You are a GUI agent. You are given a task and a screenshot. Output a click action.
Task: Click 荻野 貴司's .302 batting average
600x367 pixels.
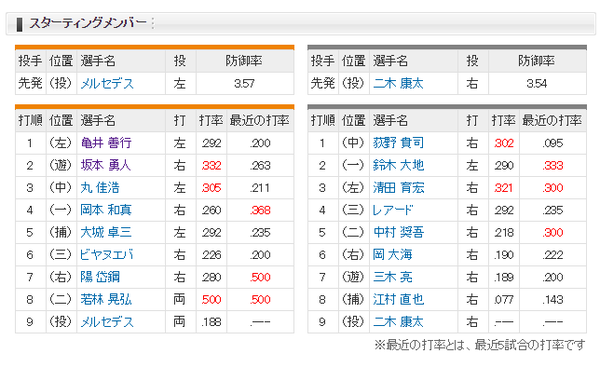[x=504, y=143]
